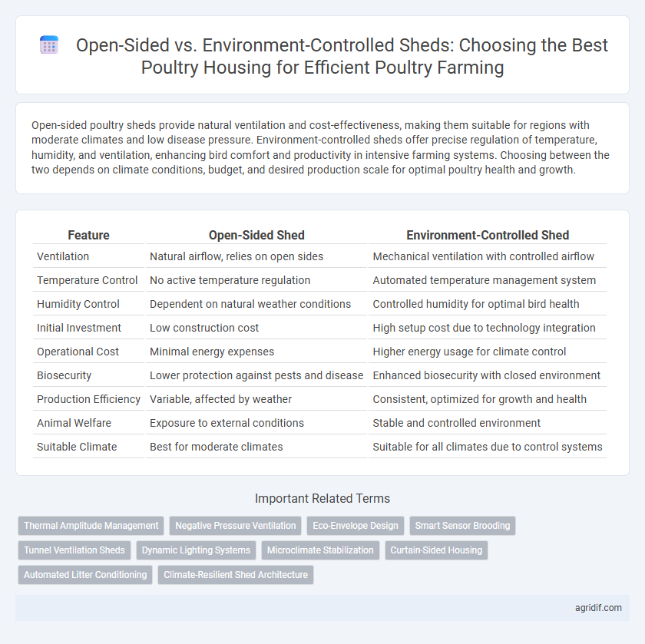Open the Tunnel Ventilation Sheds tag
645x644 pixels.
[74, 550]
